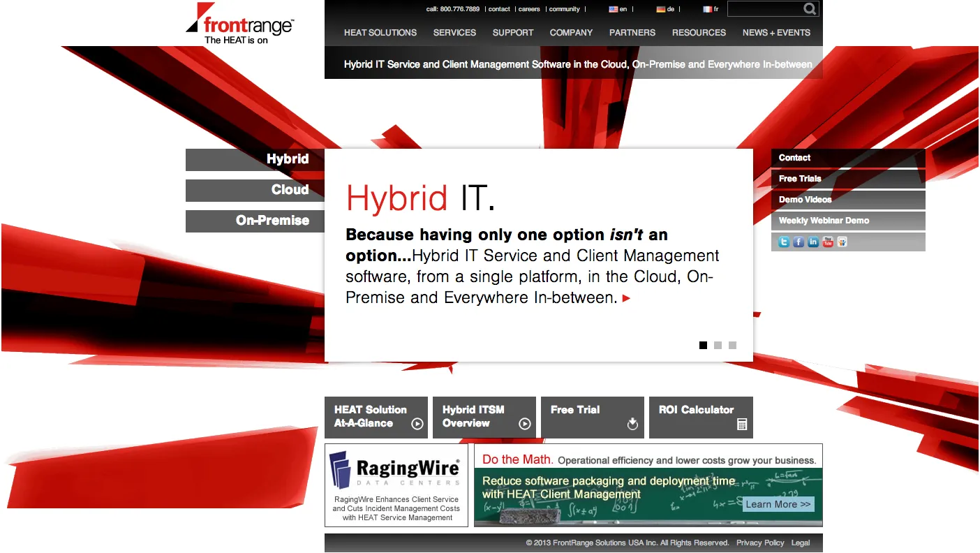Switch language to 'fr'
The width and height of the screenshot is (980, 553).
716,9
